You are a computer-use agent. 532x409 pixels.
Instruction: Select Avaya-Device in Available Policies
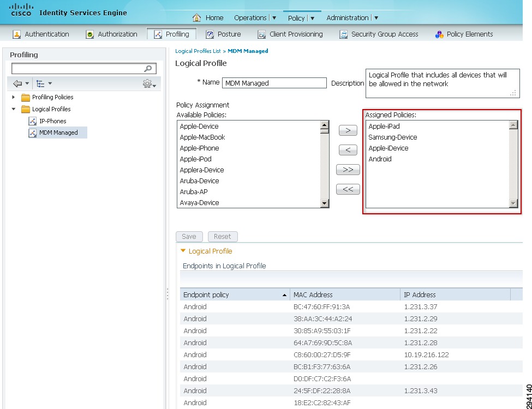pyautogui.click(x=199, y=202)
